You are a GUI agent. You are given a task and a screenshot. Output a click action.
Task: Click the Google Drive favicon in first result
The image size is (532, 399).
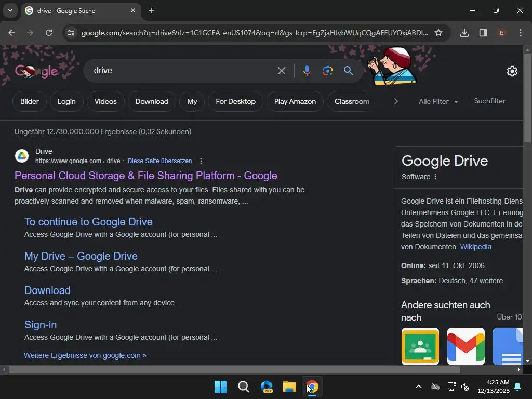[22, 156]
